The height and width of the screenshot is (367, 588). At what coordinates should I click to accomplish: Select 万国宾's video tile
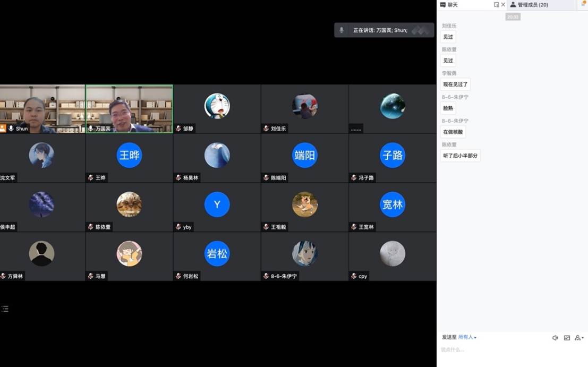point(129,106)
